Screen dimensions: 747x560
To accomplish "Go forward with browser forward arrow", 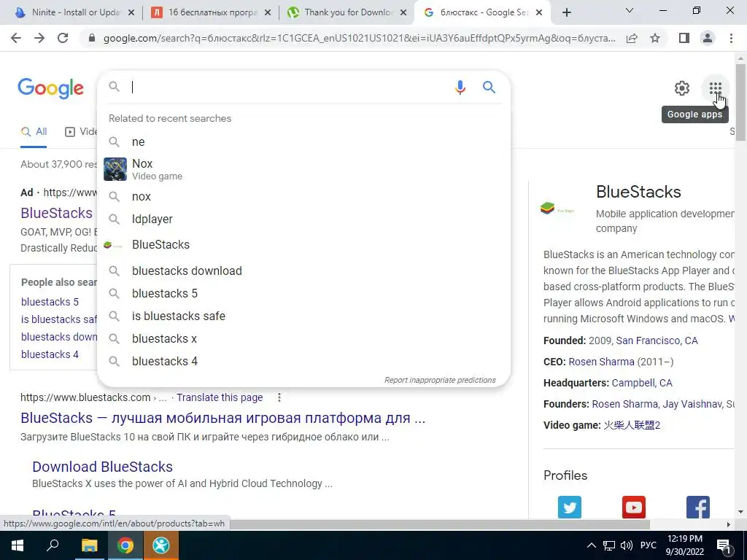I will point(39,38).
